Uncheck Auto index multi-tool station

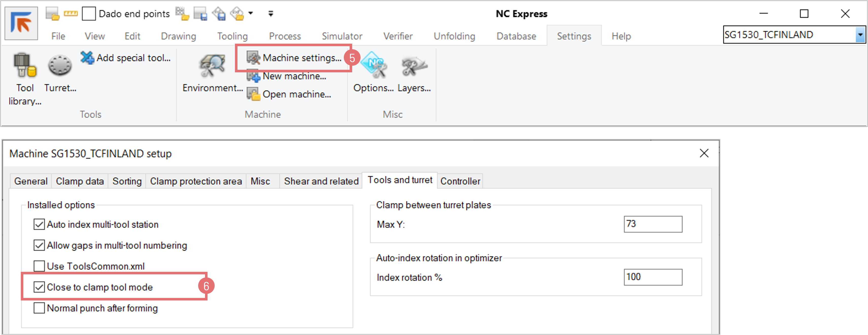tap(39, 224)
